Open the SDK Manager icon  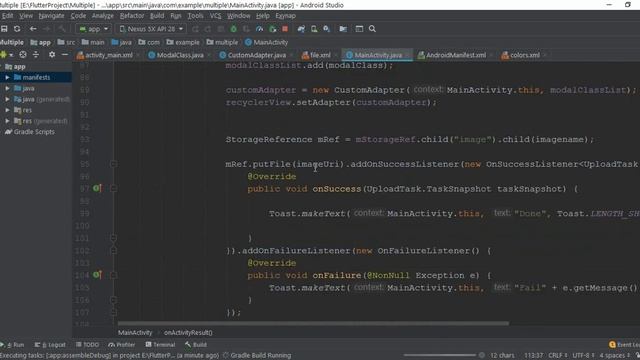327,29
